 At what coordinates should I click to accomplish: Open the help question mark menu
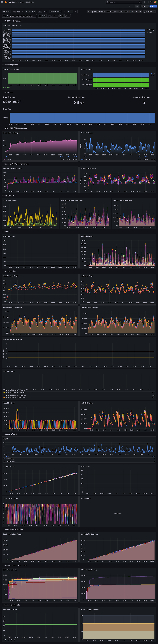pyautogui.click(x=151, y=2)
